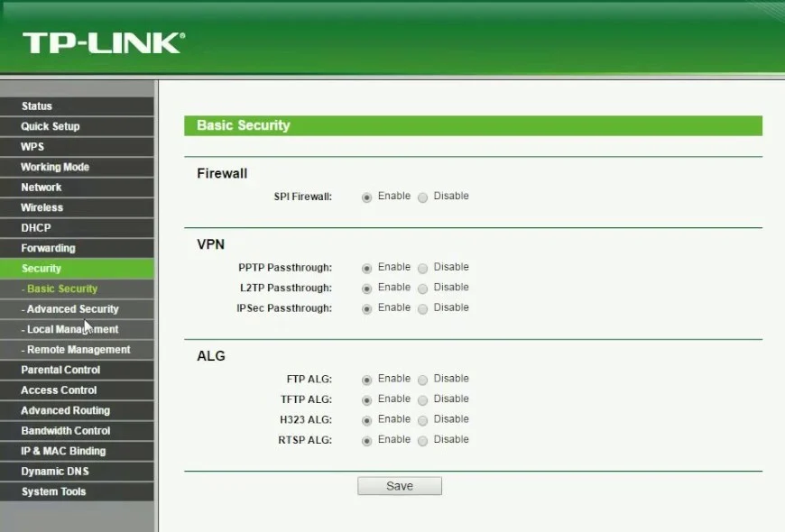This screenshot has height=532, width=785.
Task: Enable RTSP ALG option
Action: [367, 441]
